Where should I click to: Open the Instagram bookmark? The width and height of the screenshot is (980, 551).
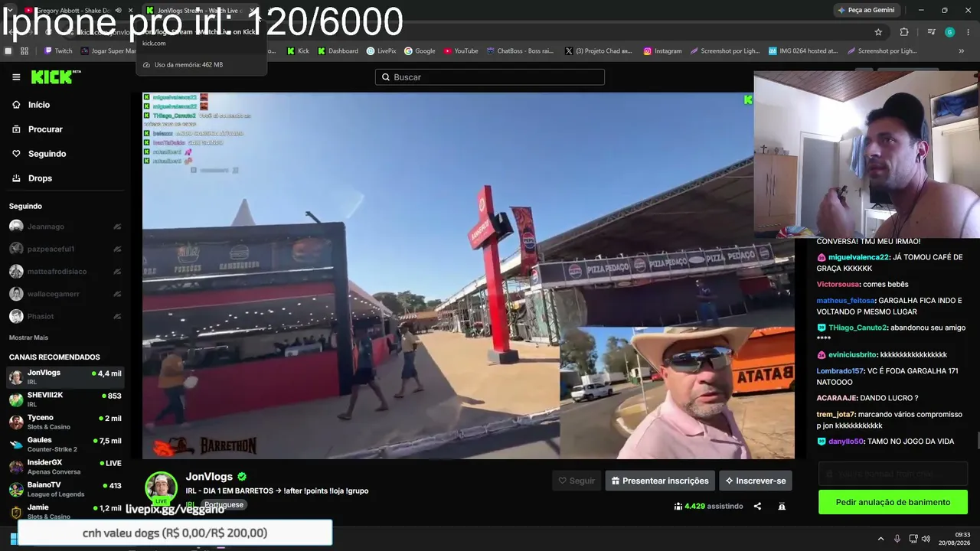[662, 51]
